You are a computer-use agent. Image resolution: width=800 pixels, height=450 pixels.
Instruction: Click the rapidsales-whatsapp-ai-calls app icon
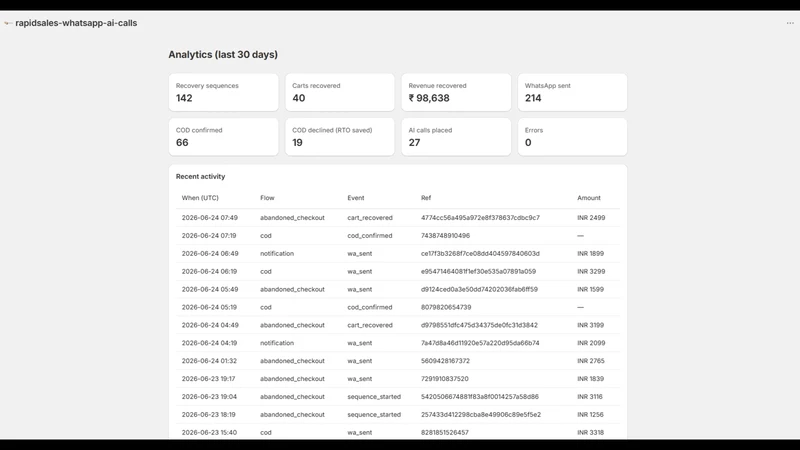tap(8, 23)
